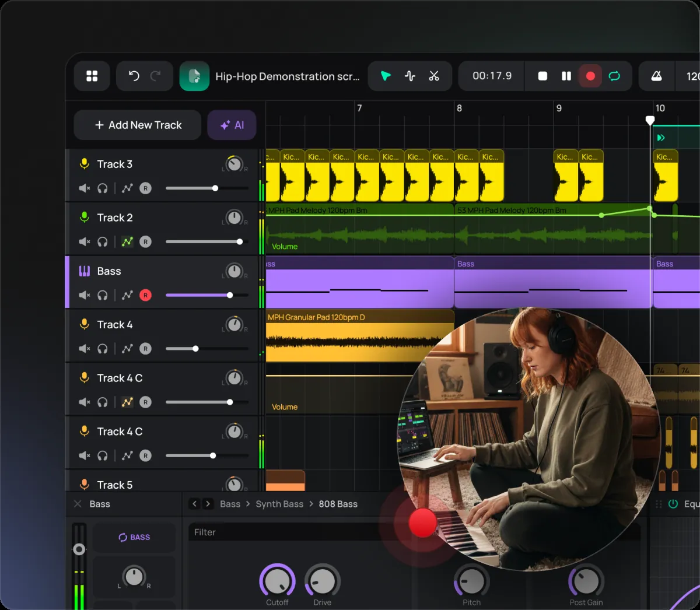Pause playback
The height and width of the screenshot is (610, 700).
(566, 76)
